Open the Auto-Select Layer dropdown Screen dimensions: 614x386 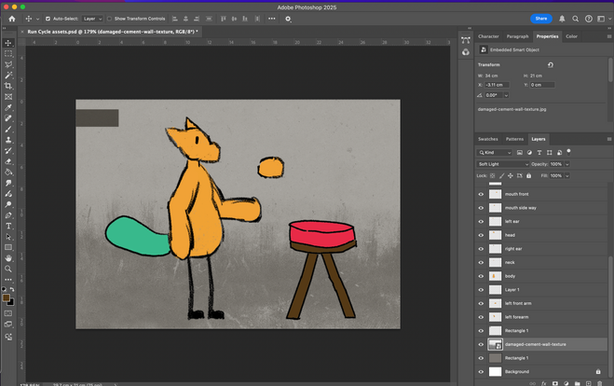[x=93, y=19]
